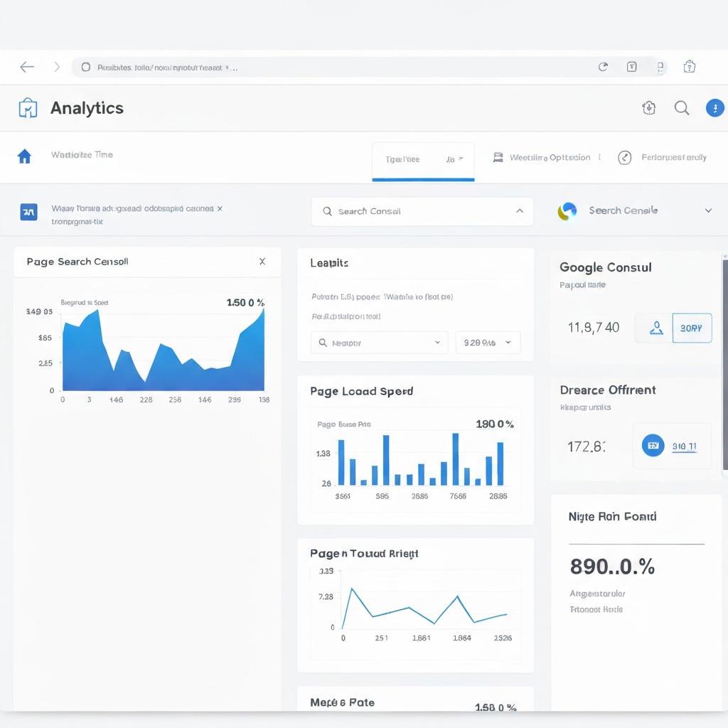Click the browser back arrow
728x728 pixels.
tap(27, 67)
